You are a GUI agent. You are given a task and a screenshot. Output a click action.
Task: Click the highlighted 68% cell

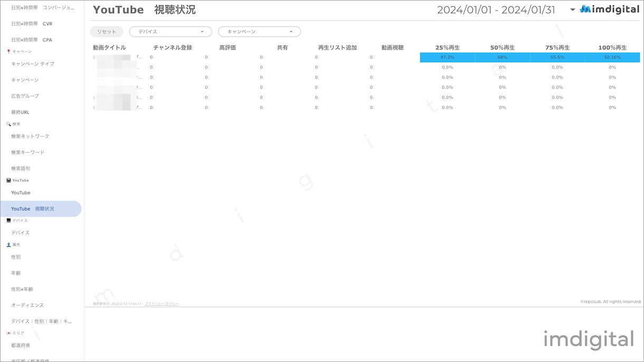pos(503,57)
